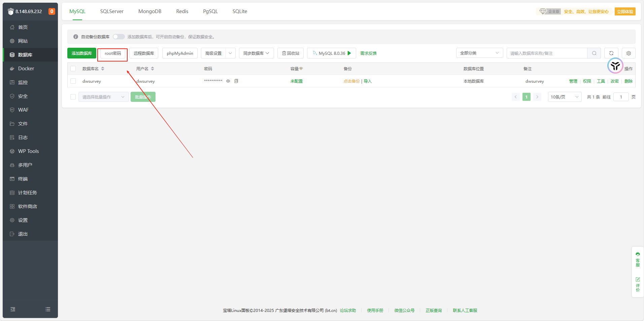Switch to the Redis tab
644x321 pixels.
pos(182,11)
